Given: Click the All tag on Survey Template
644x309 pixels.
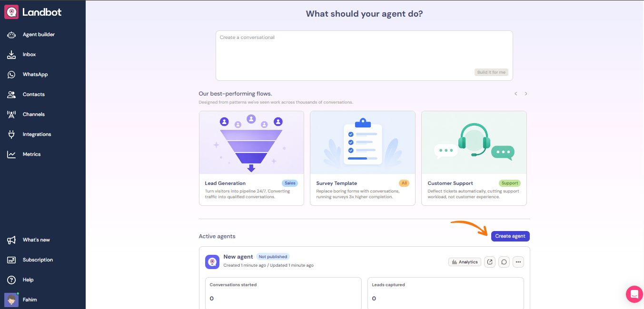Looking at the screenshot, I should tap(404, 183).
